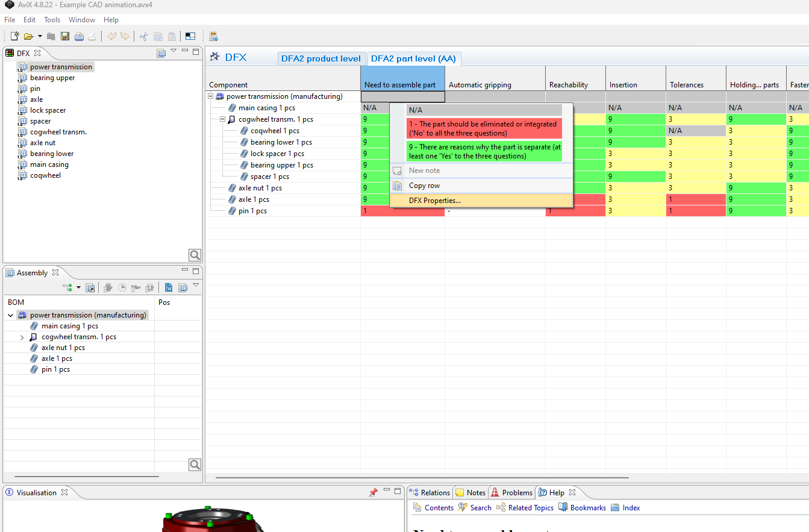This screenshot has height=532, width=809.
Task: Open the Tools menu
Action: coord(52,20)
